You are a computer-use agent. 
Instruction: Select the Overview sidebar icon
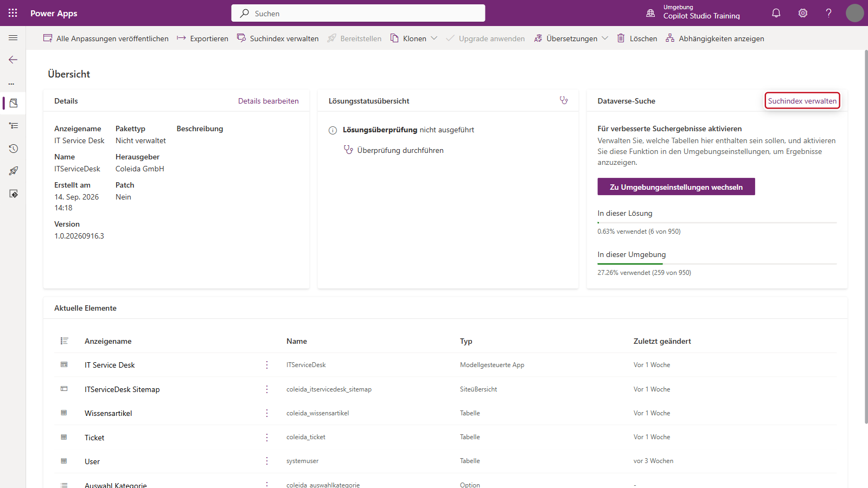pos(14,103)
